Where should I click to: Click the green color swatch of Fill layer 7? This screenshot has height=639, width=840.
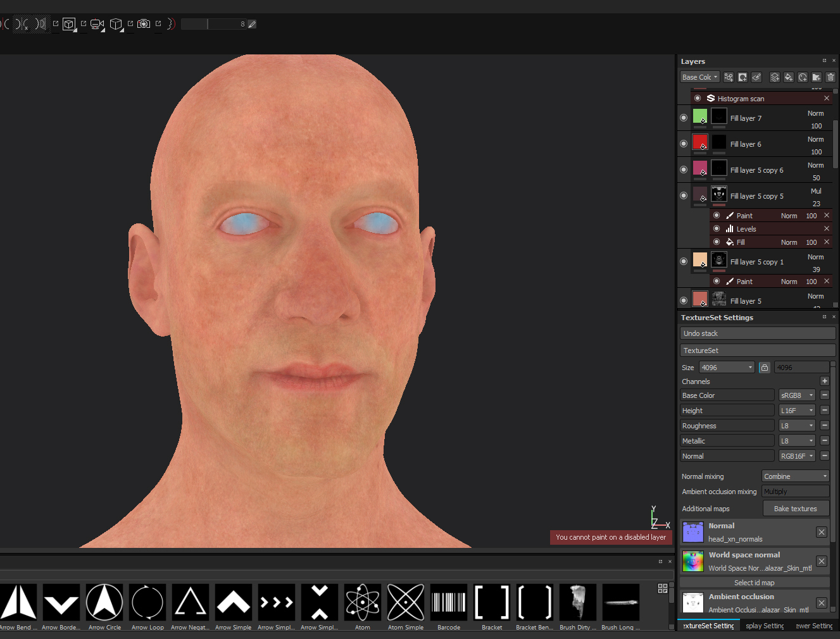(700, 116)
